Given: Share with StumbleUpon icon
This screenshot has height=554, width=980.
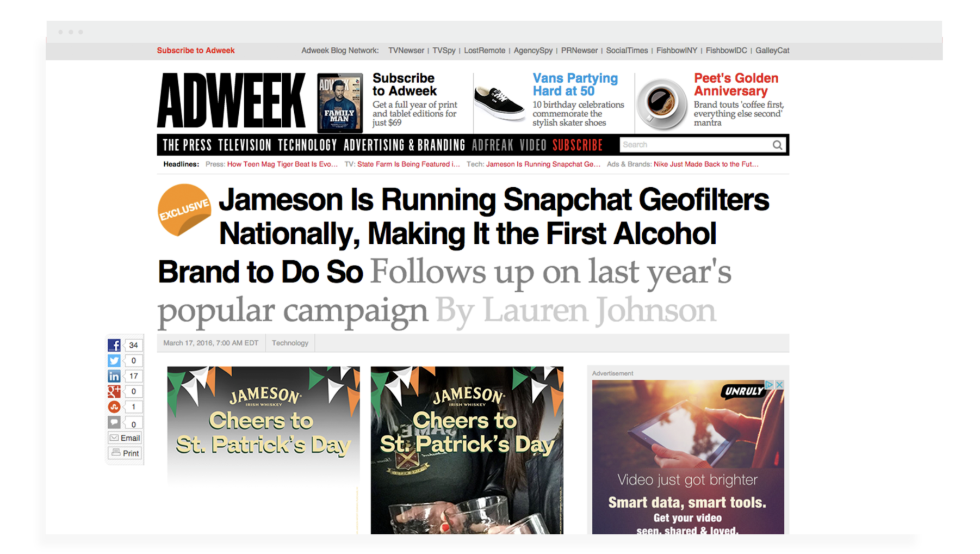Looking at the screenshot, I should tap(114, 407).
